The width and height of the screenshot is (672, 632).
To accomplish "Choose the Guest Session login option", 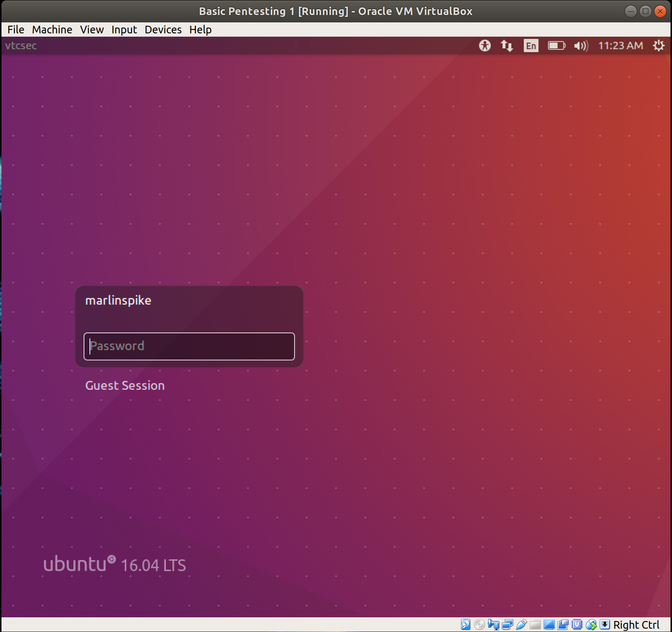I will coord(125,385).
